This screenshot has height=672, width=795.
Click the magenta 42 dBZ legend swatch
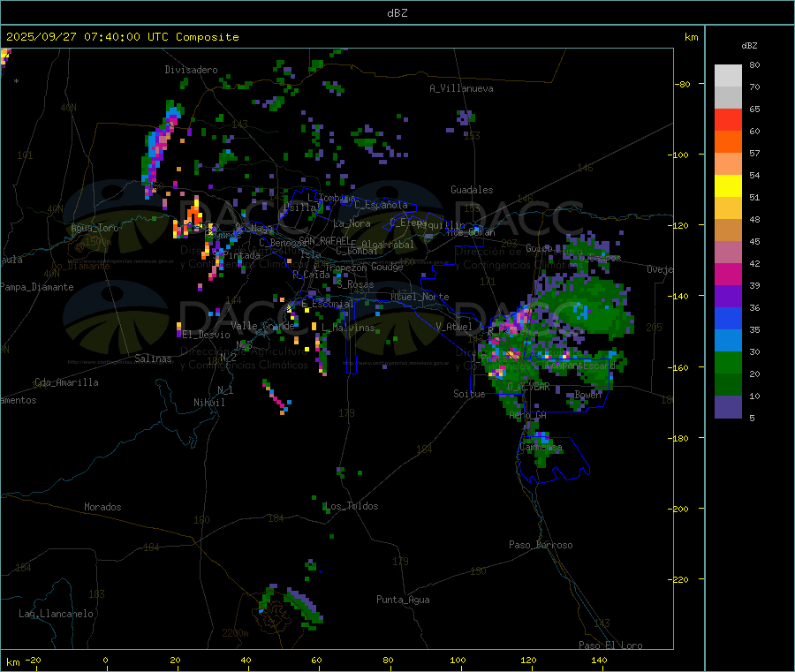pos(728,274)
